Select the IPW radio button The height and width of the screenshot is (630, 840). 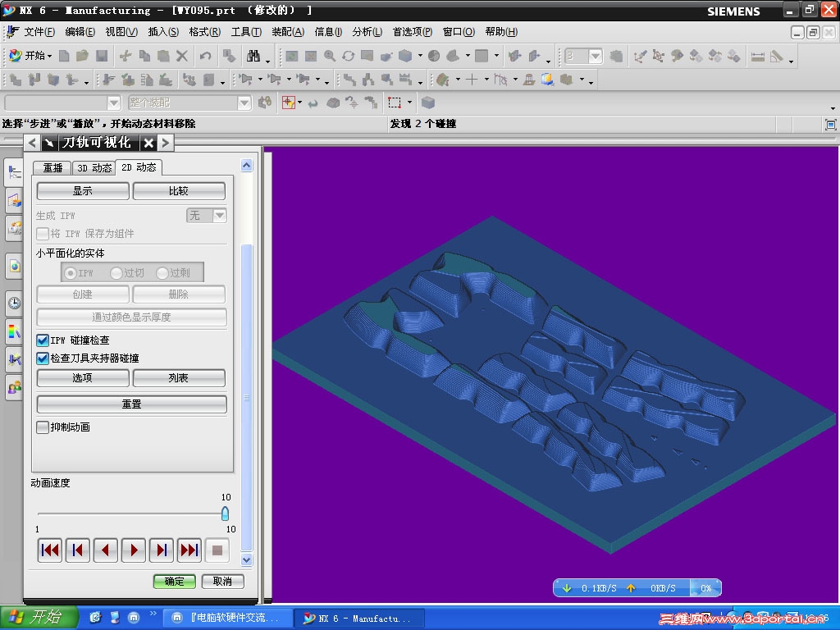[x=71, y=273]
